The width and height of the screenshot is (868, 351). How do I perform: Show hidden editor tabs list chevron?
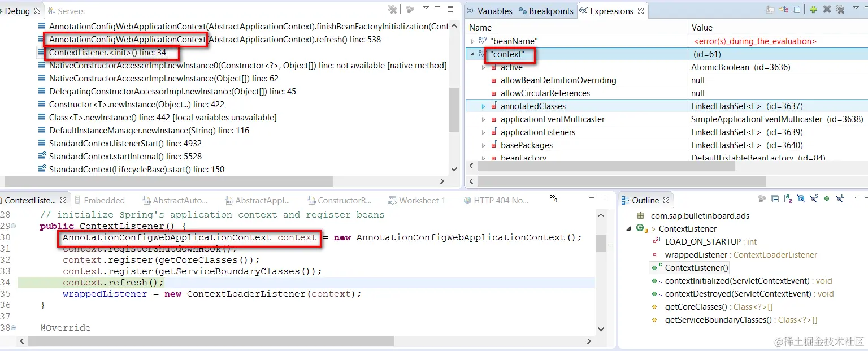click(x=554, y=198)
